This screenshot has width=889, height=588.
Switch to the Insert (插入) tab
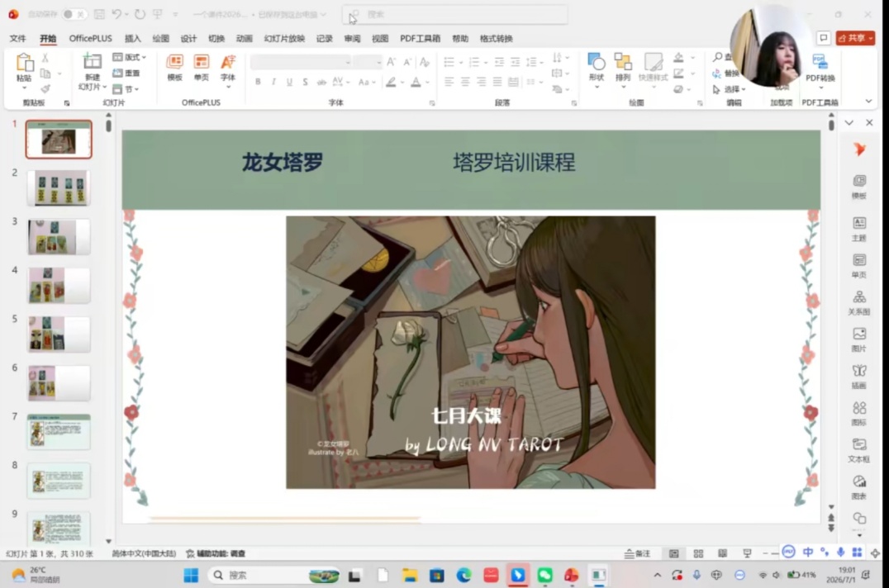pyautogui.click(x=133, y=39)
